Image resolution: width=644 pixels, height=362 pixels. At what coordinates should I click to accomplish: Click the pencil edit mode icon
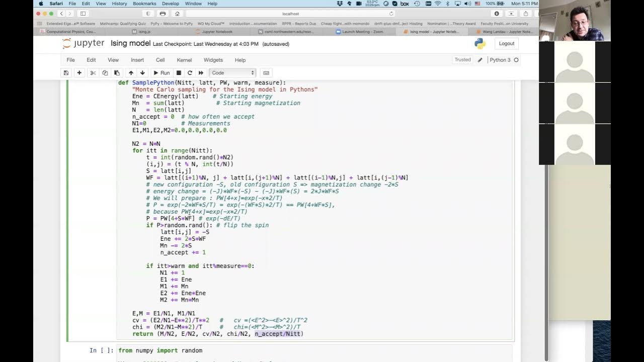coord(480,60)
